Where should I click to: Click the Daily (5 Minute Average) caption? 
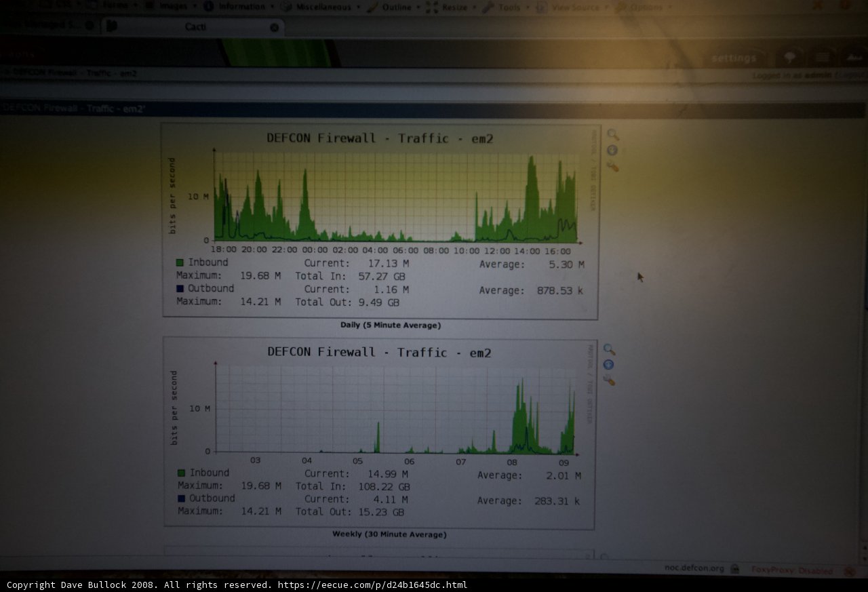391,325
